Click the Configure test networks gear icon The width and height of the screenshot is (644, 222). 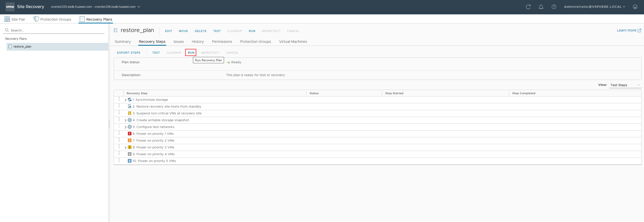tap(130, 127)
